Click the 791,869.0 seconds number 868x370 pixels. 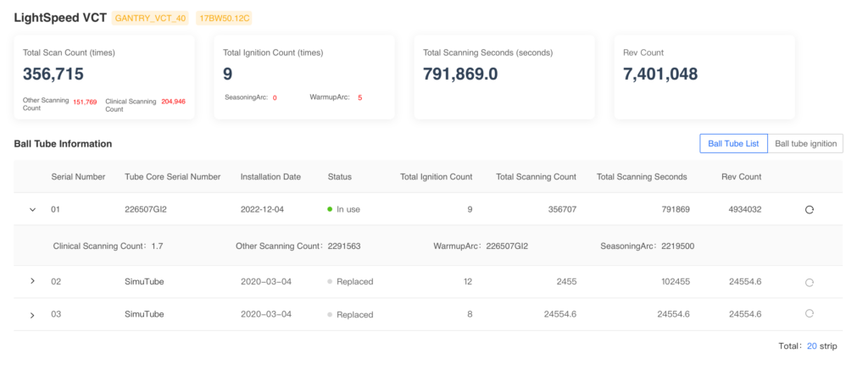click(x=460, y=74)
